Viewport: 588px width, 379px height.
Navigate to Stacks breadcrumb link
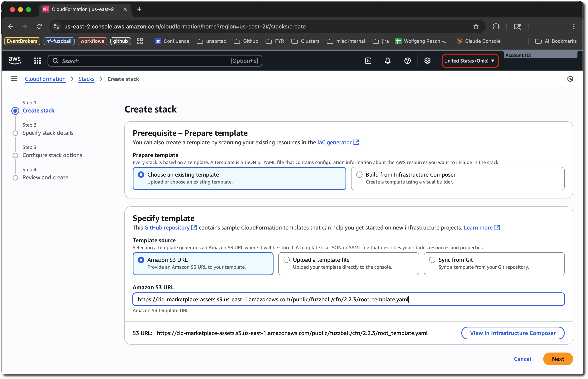[86, 79]
